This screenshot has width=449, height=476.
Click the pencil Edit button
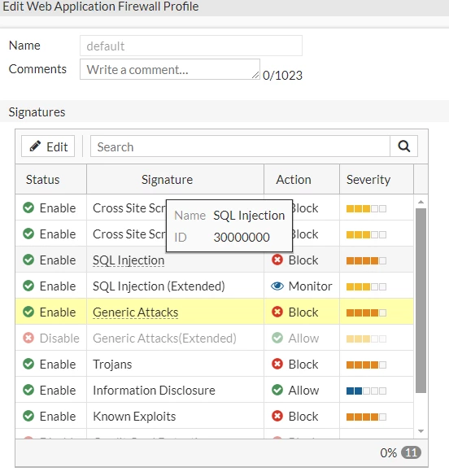[48, 146]
